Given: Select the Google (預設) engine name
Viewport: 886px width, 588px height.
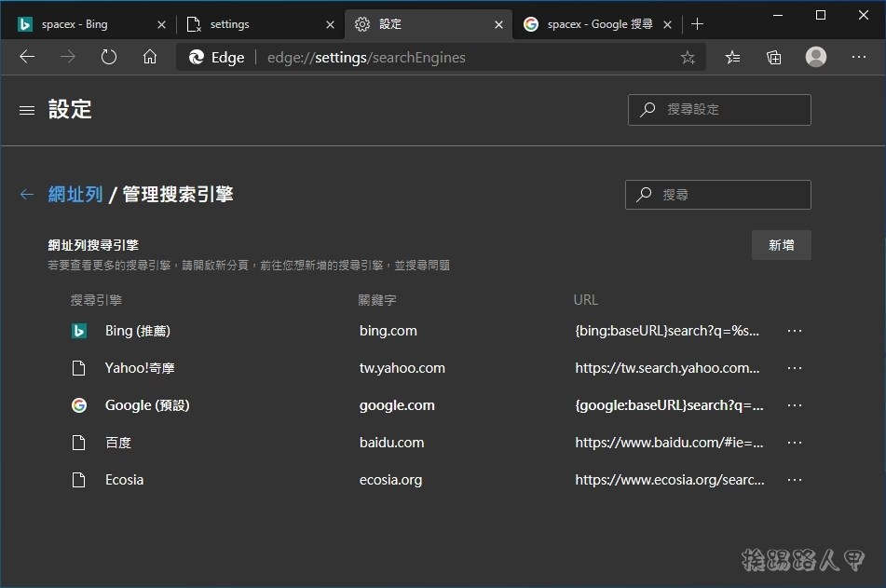Looking at the screenshot, I should [x=147, y=405].
